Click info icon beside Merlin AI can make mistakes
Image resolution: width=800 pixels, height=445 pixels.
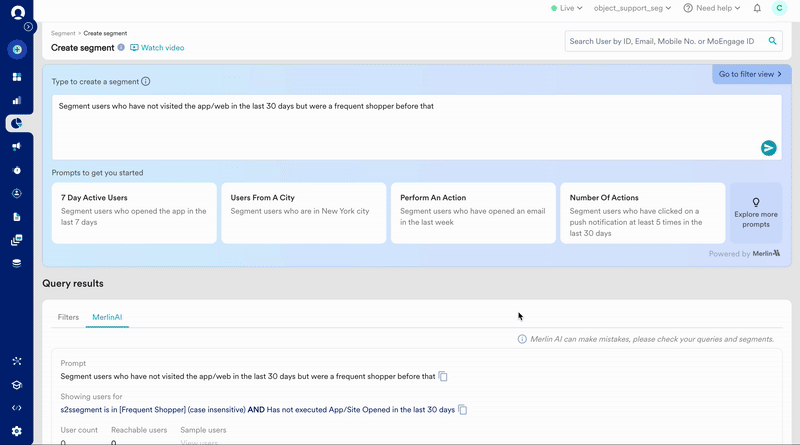[x=522, y=339]
